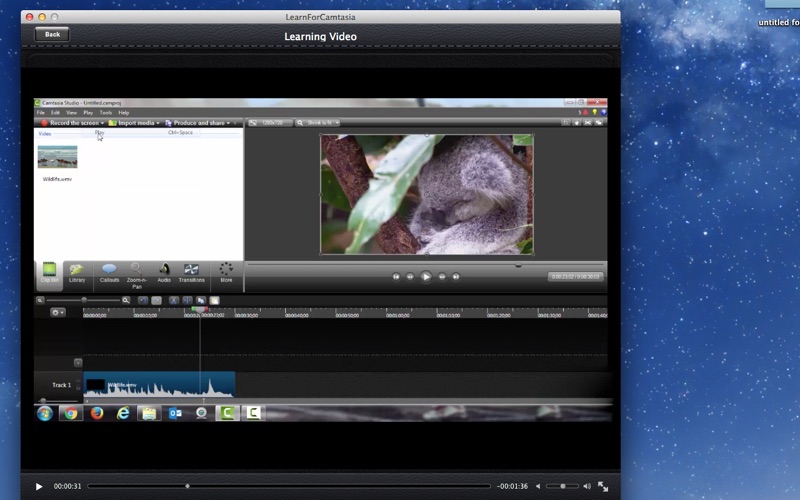800x500 pixels.
Task: Play the learning video from bottom bar
Action: [39, 486]
